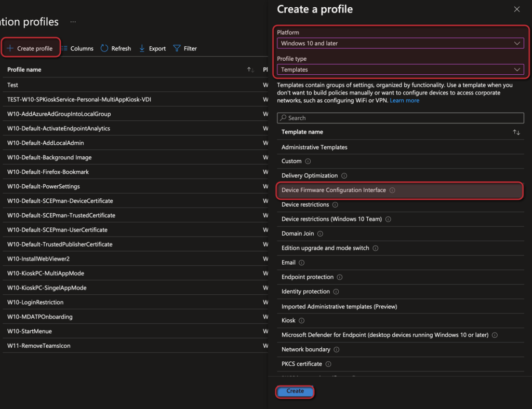532x409 pixels.
Task: Export the profiles list
Action: click(x=152, y=48)
